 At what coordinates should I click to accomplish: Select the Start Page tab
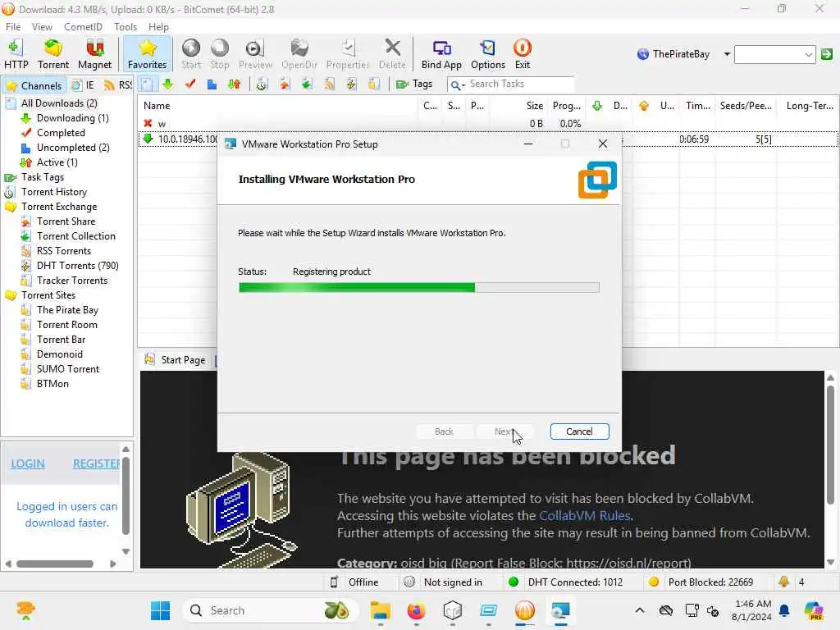(176, 360)
